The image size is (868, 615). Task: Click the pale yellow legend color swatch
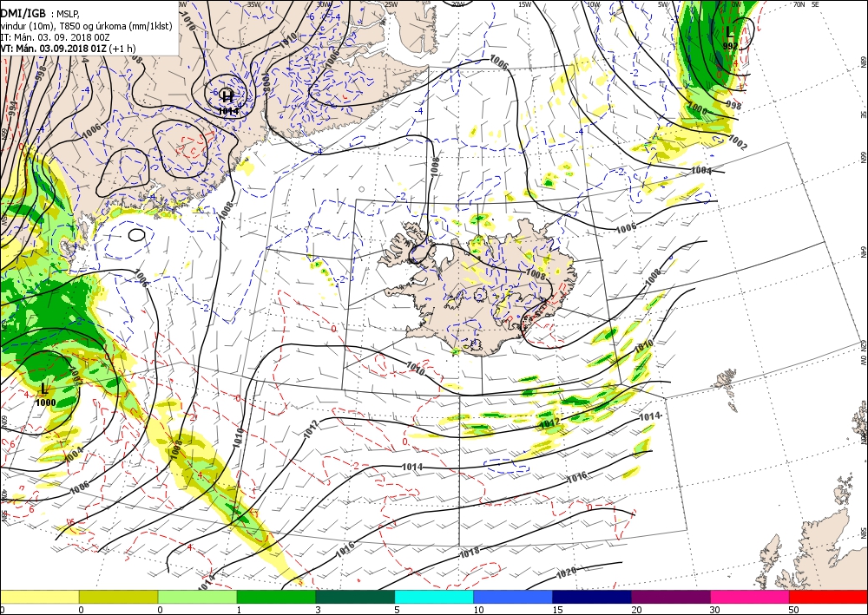click(39, 597)
